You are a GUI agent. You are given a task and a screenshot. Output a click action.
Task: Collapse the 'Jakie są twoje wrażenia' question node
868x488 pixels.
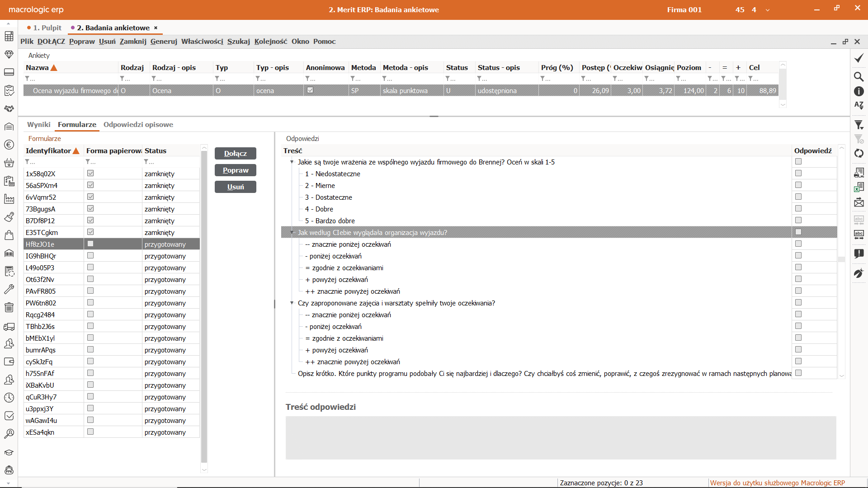pos(292,162)
